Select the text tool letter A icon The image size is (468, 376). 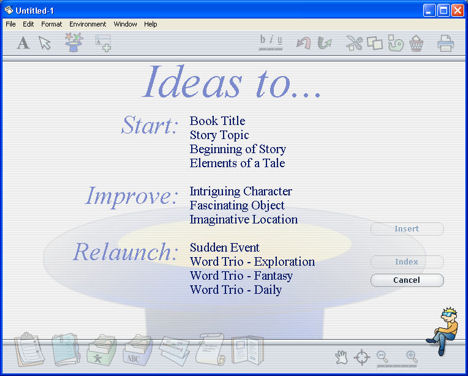click(23, 43)
